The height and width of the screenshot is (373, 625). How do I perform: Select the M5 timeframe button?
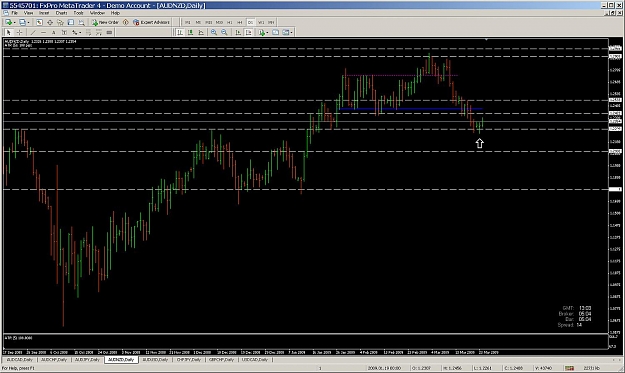[x=198, y=22]
